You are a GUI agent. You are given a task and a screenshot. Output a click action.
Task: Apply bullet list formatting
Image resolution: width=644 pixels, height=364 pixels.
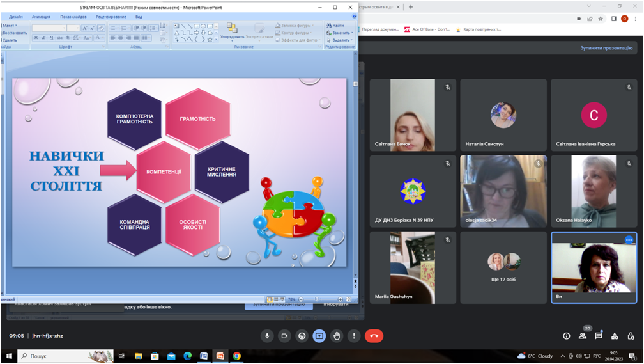coord(114,28)
